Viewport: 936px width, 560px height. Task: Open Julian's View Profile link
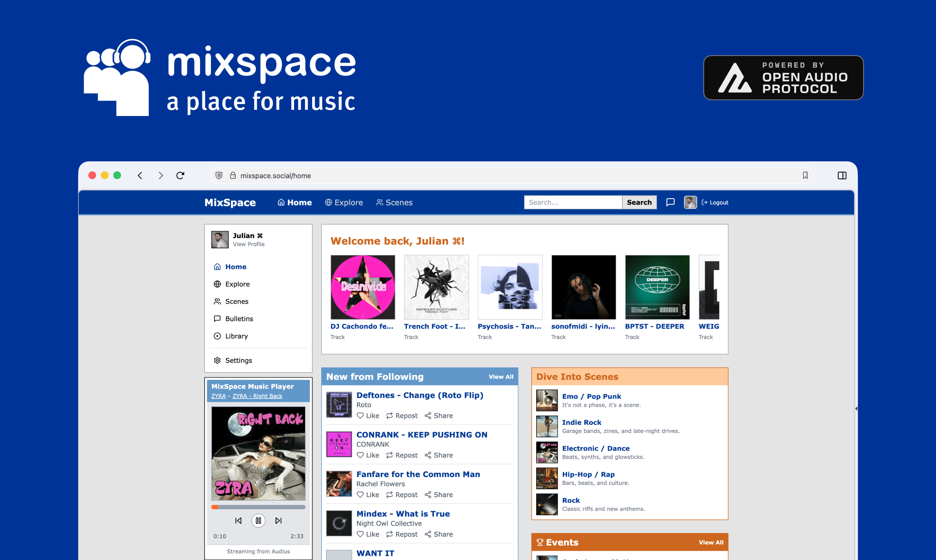point(248,244)
